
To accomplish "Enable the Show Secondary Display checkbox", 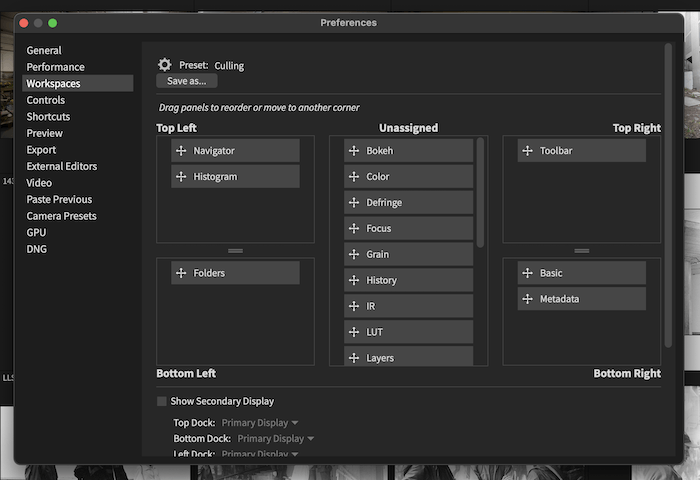I will pyautogui.click(x=162, y=401).
